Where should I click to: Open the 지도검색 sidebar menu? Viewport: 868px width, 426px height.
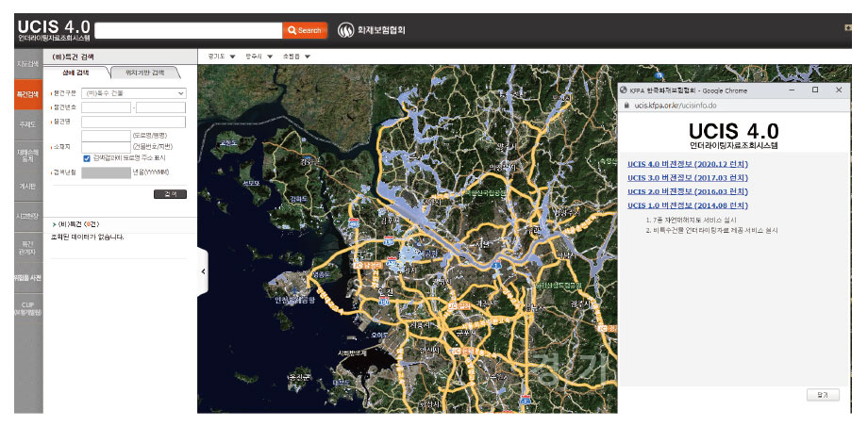[x=28, y=64]
